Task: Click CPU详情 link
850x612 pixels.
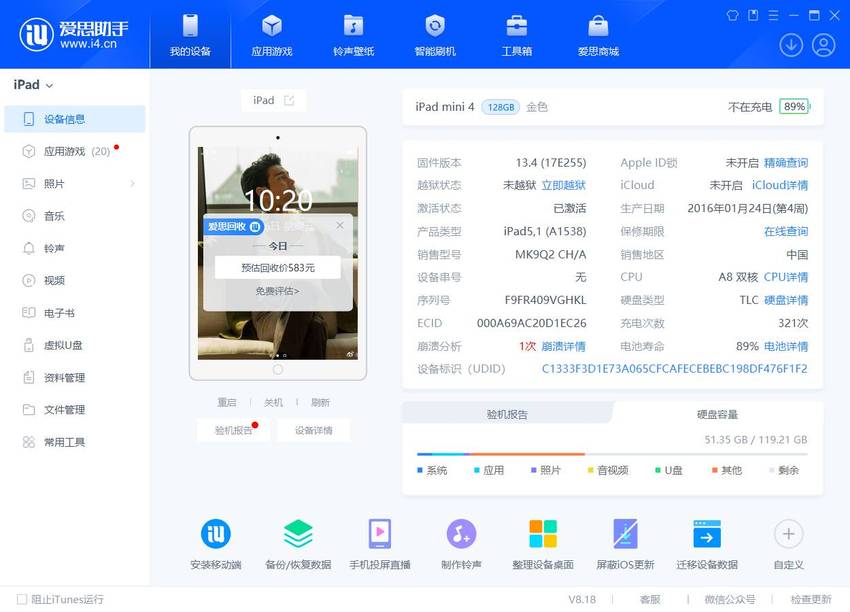Action: click(785, 277)
